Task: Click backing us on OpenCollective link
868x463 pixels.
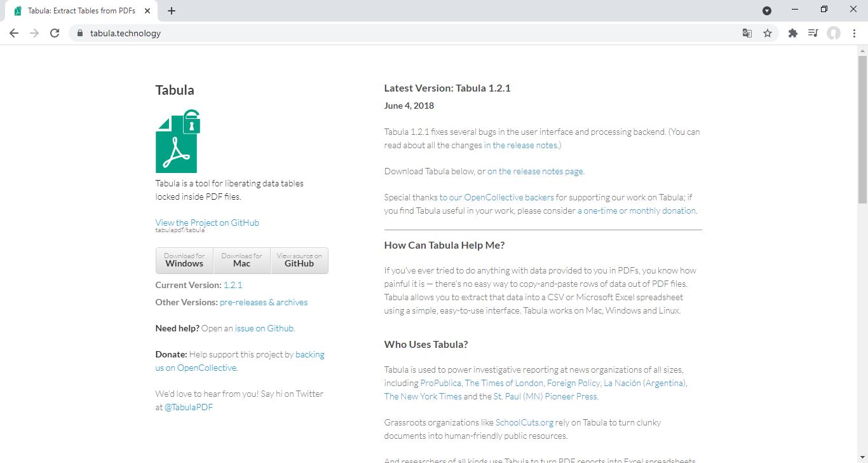Action: [240, 361]
